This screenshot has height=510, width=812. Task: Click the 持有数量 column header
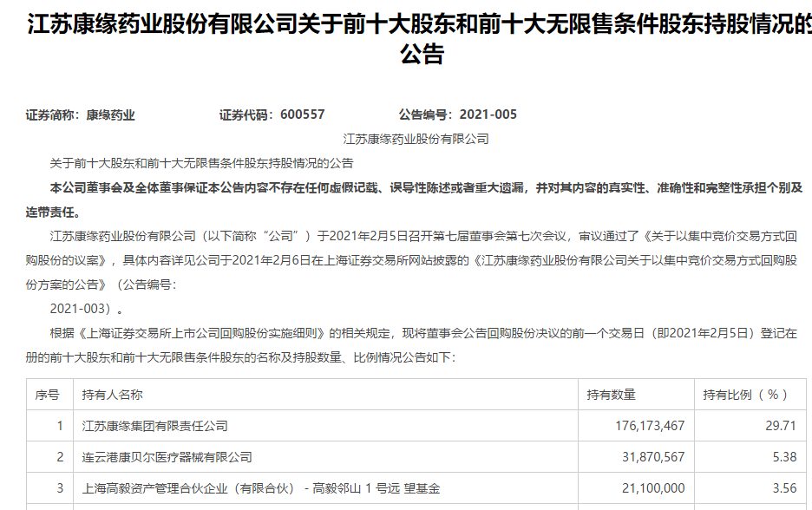click(x=637, y=395)
